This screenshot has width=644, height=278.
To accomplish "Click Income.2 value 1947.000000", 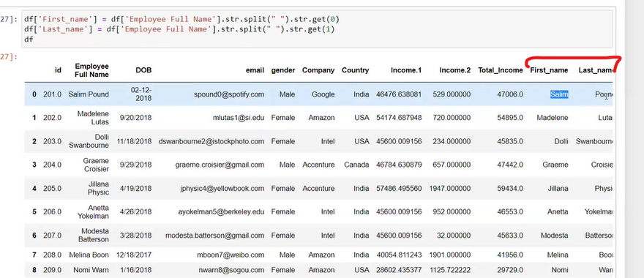I will click(x=450, y=189).
